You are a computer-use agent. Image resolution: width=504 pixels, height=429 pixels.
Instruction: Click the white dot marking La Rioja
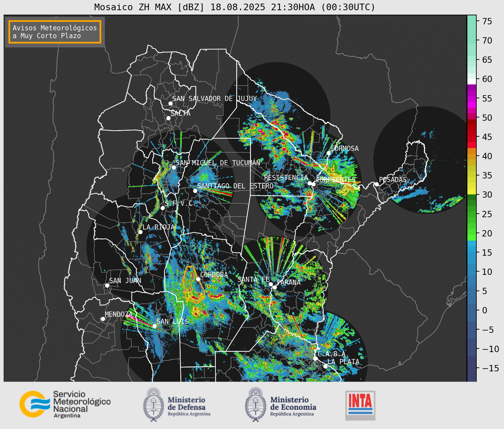(140, 232)
